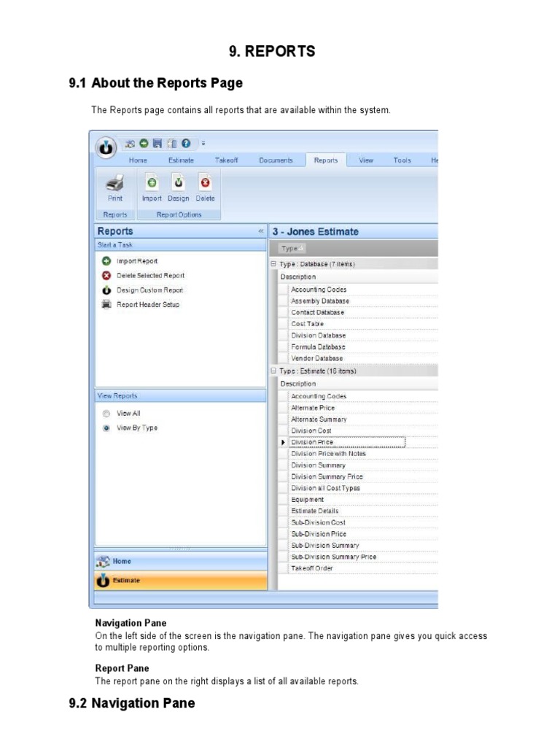Click the first quick access toolbar icon
This screenshot has height=747, width=560.
point(130,143)
